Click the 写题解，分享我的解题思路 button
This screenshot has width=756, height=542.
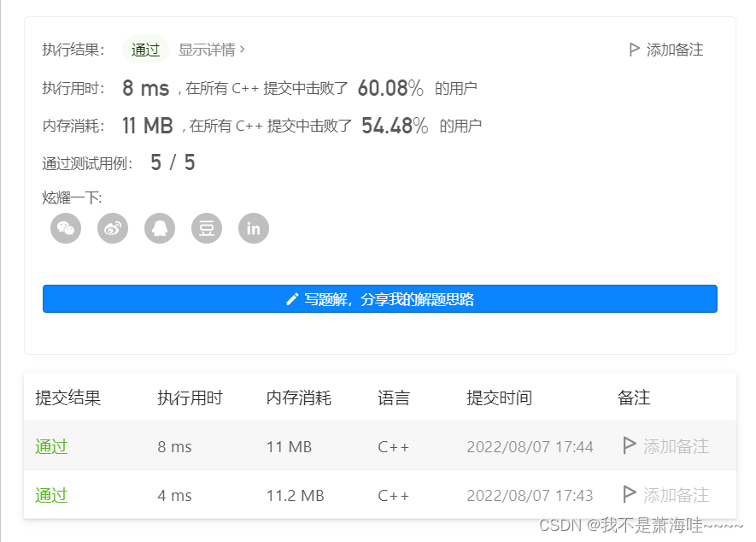click(379, 298)
